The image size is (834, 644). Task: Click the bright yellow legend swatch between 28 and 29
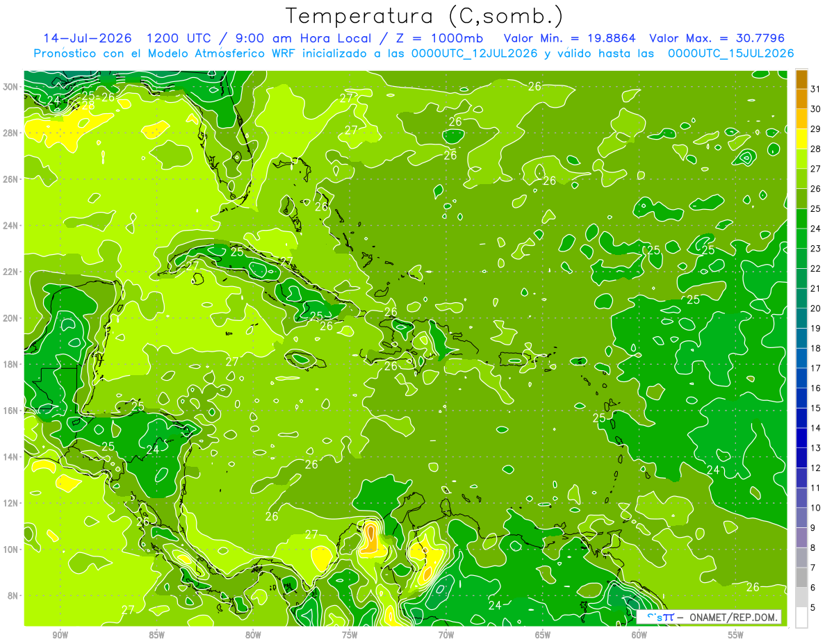[801, 139]
